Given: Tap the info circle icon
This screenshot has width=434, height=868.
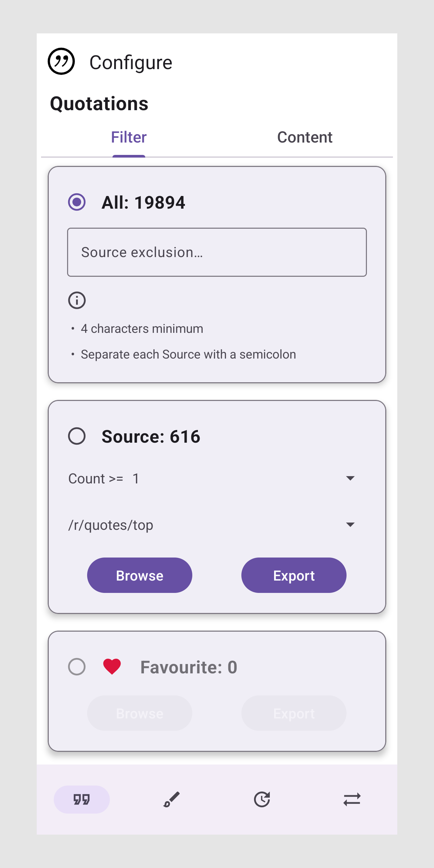Looking at the screenshot, I should pyautogui.click(x=77, y=300).
